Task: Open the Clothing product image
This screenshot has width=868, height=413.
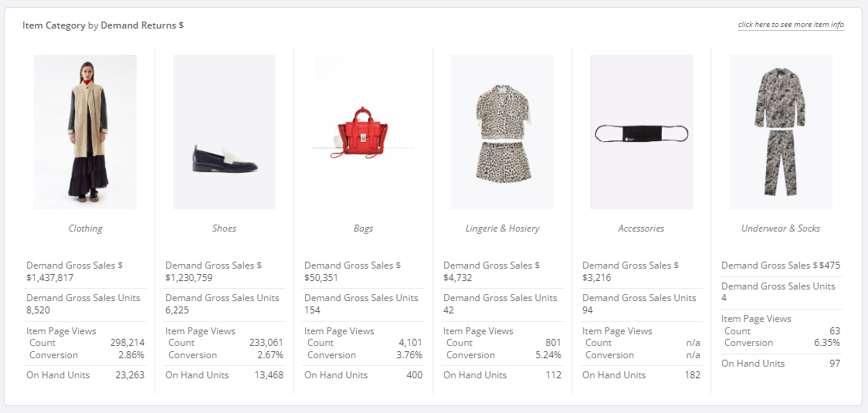Action: point(85,132)
